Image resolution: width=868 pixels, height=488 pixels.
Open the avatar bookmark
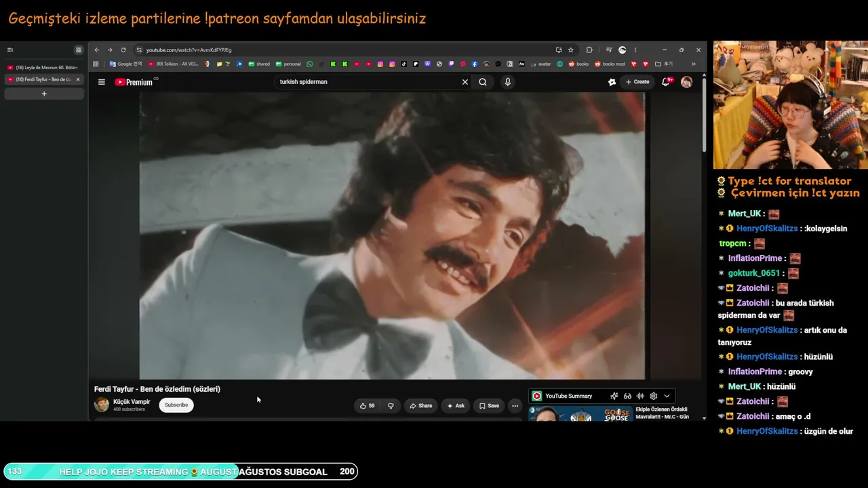click(541, 64)
